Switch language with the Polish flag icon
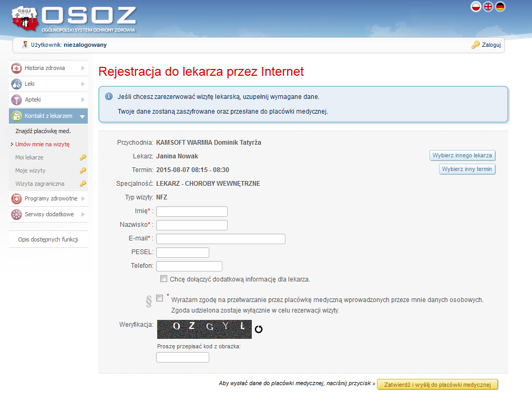The image size is (532, 402). click(x=476, y=7)
